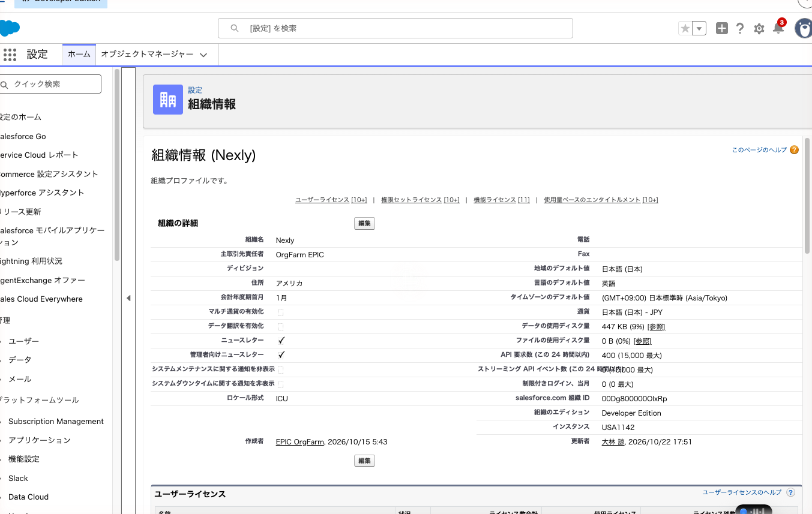
Task: Open the notifications bell
Action: pyautogui.click(x=778, y=28)
